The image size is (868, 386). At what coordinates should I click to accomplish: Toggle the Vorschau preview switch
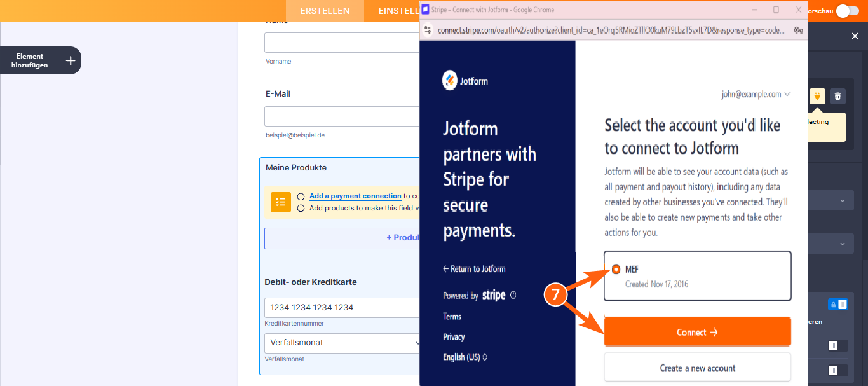847,10
